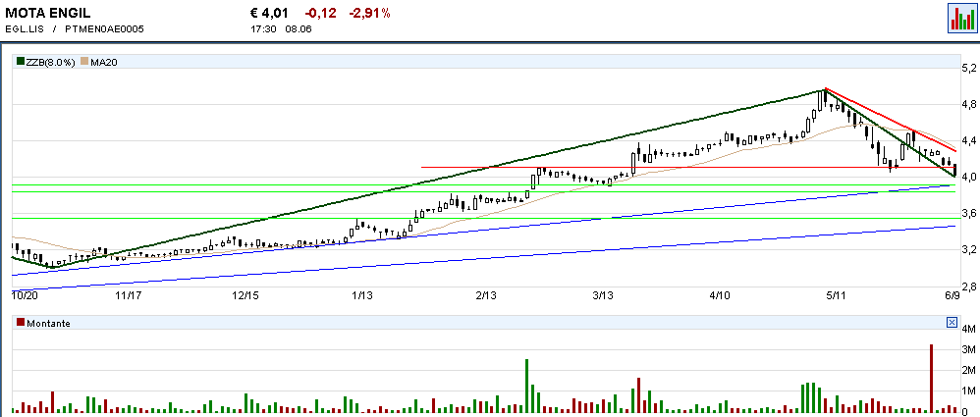
Task: Click the 2M volume axis label
Action: pos(969,370)
